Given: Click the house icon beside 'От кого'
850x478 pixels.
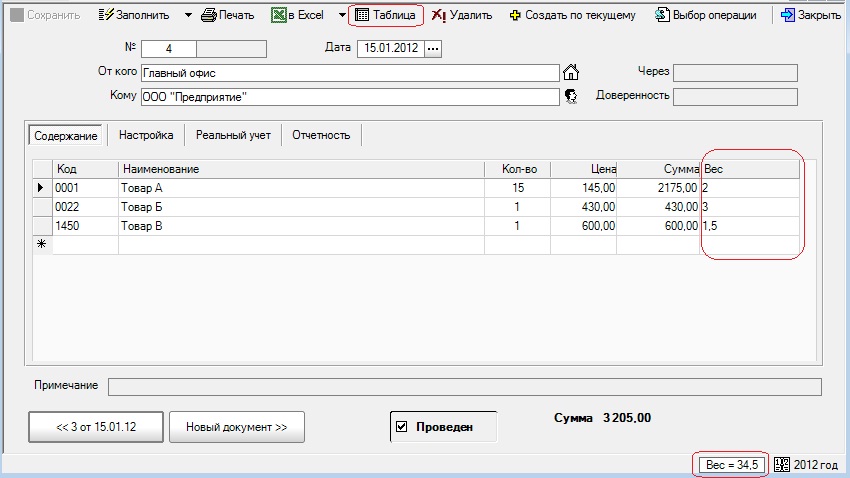Looking at the screenshot, I should click(x=572, y=72).
